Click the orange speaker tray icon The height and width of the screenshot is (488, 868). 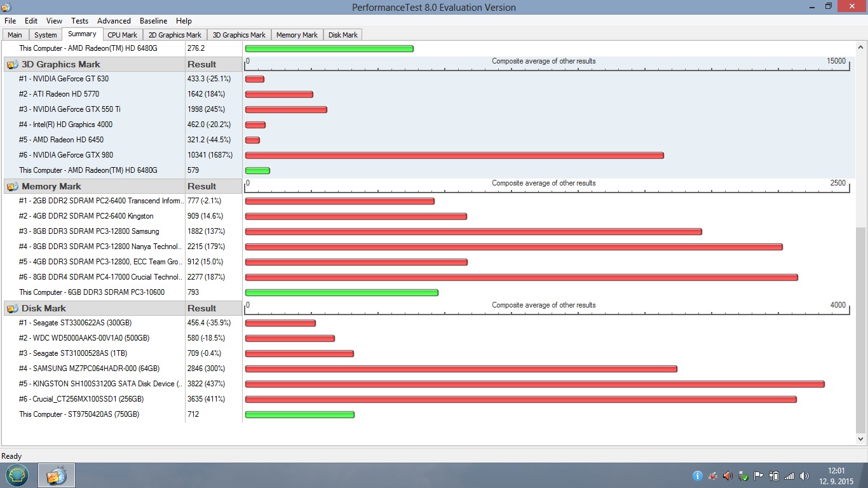pyautogui.click(x=728, y=475)
